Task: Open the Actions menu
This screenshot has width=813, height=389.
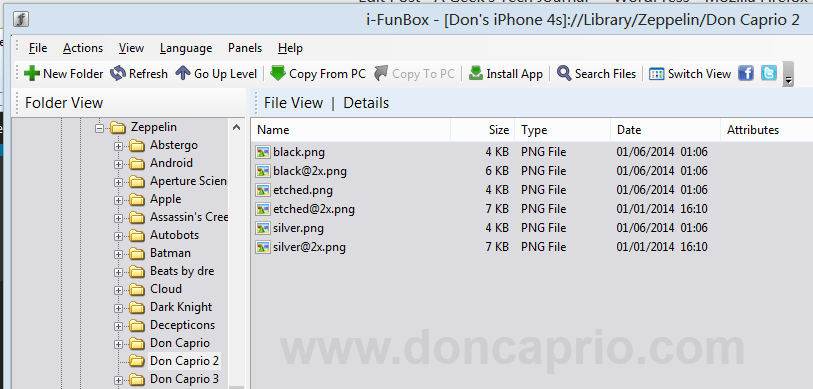Action: pyautogui.click(x=83, y=48)
